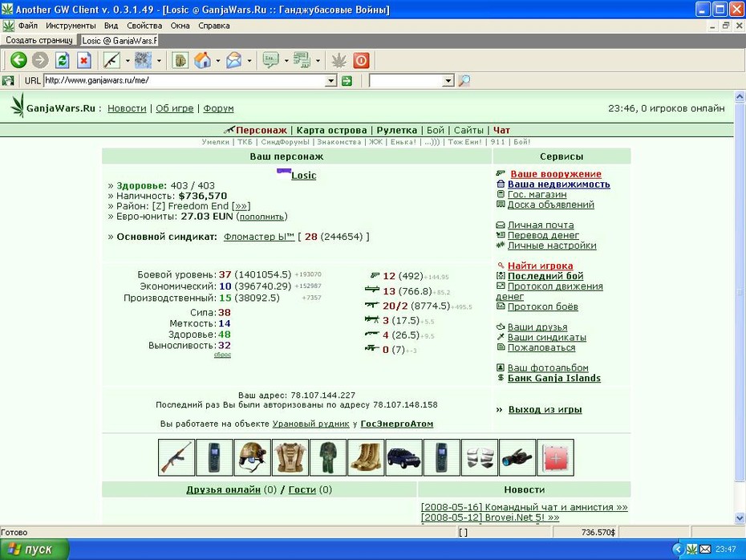Click the grey Forward arrow button
The height and width of the screenshot is (560, 746).
40,60
